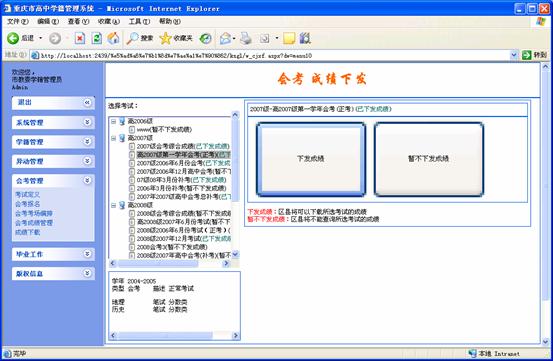Select exam 2007级2006年6月份会考 in tree
This screenshot has width=553, height=361.
click(x=183, y=163)
